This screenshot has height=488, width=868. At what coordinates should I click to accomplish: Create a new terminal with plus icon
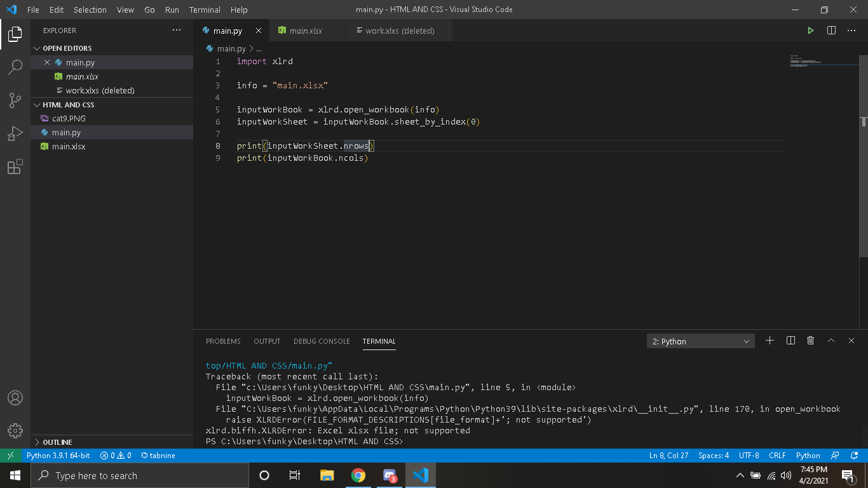pyautogui.click(x=770, y=341)
